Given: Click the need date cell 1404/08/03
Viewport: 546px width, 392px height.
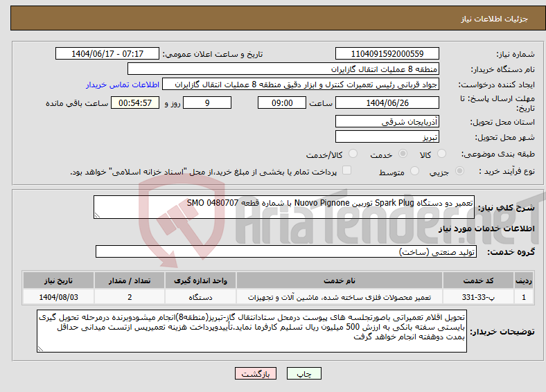Looking at the screenshot, I should (58, 297).
